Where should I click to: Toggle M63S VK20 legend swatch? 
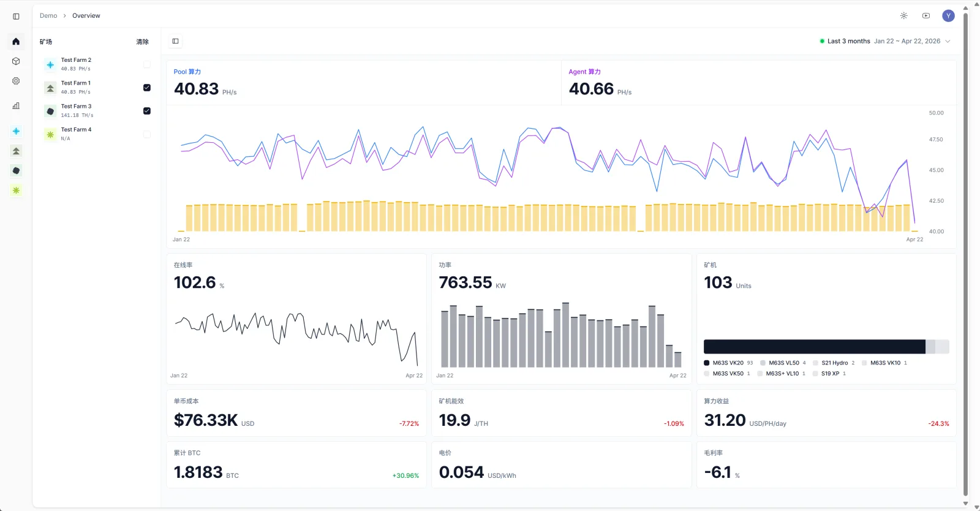pos(706,363)
